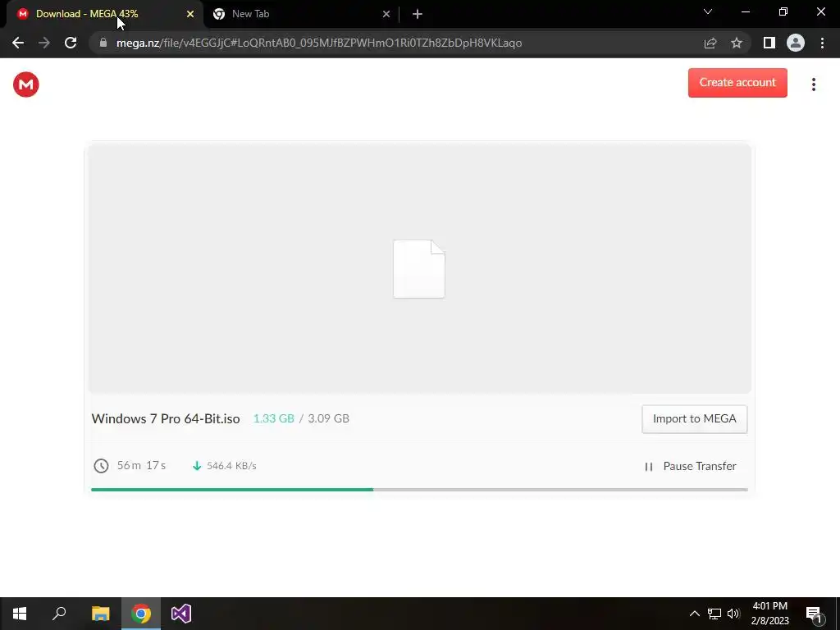Open tab search chevron
The image size is (840, 630).
[708, 11]
